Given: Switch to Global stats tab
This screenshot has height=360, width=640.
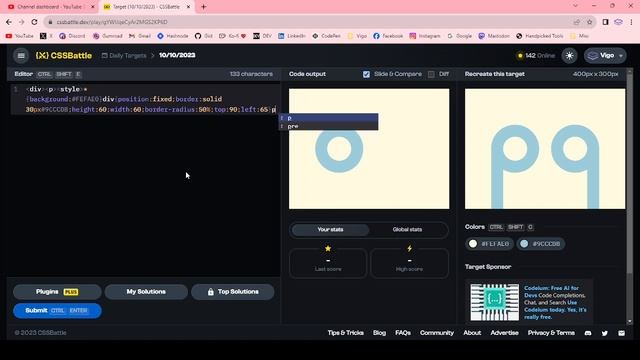Looking at the screenshot, I should point(407,230).
